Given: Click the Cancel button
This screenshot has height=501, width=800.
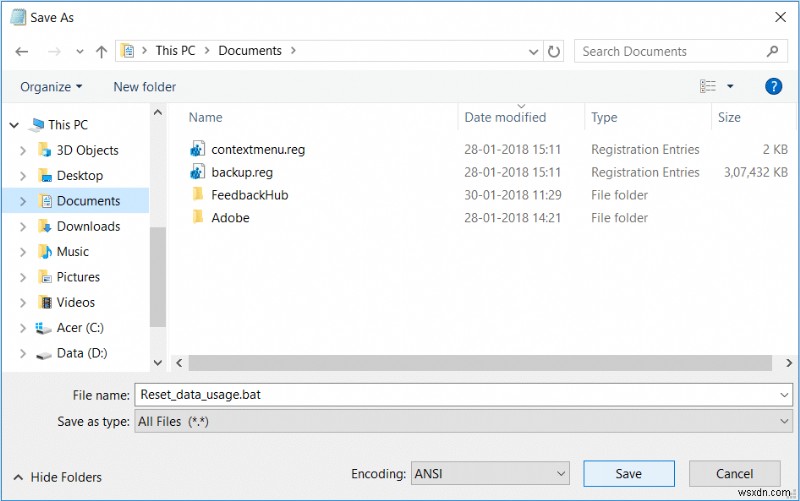Looking at the screenshot, I should click(x=734, y=473).
